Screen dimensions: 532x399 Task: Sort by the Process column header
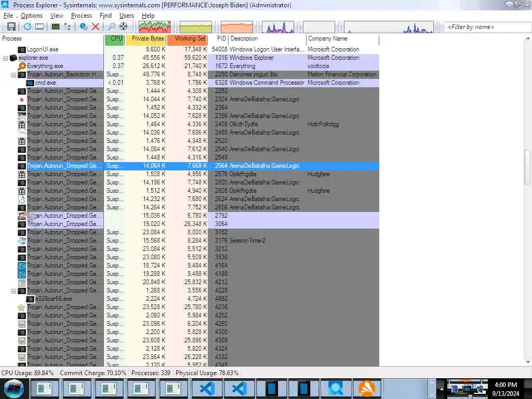[x=51, y=38]
